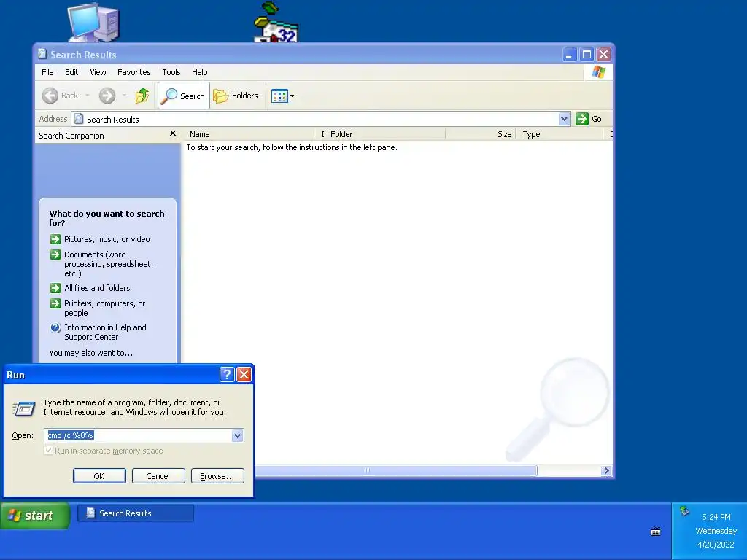747x560 pixels.
Task: Open Information in Help and Support Center
Action: 105,332
